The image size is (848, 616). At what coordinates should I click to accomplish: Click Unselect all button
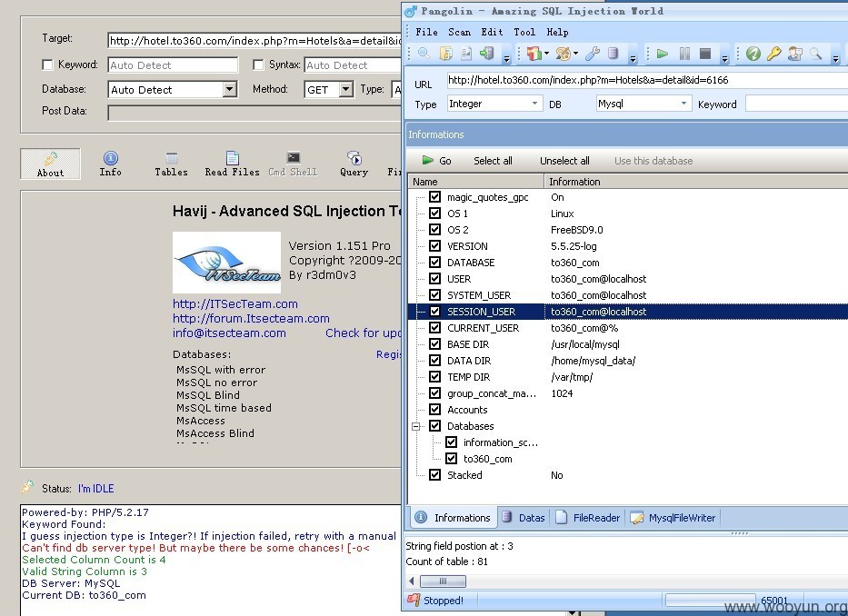(x=564, y=161)
